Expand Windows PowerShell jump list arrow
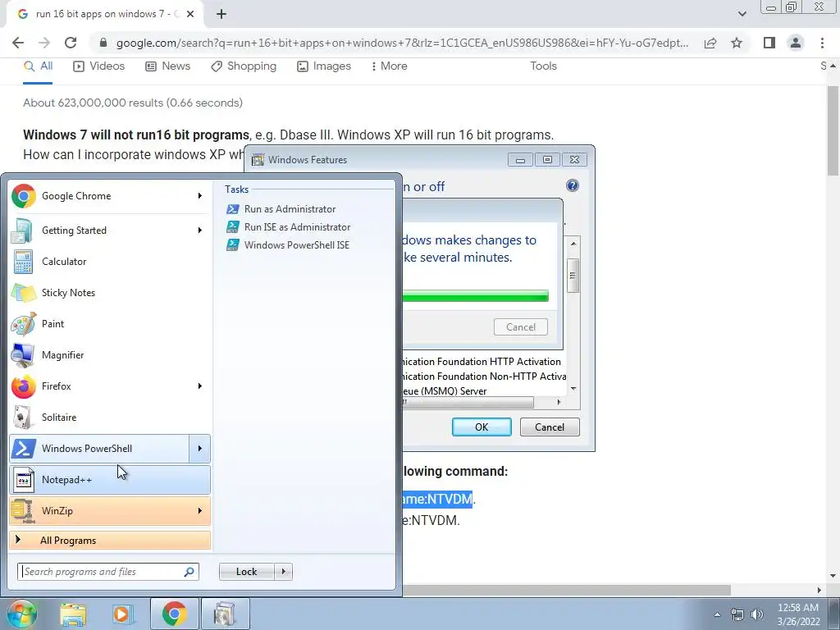The height and width of the screenshot is (630, 840). 200,449
